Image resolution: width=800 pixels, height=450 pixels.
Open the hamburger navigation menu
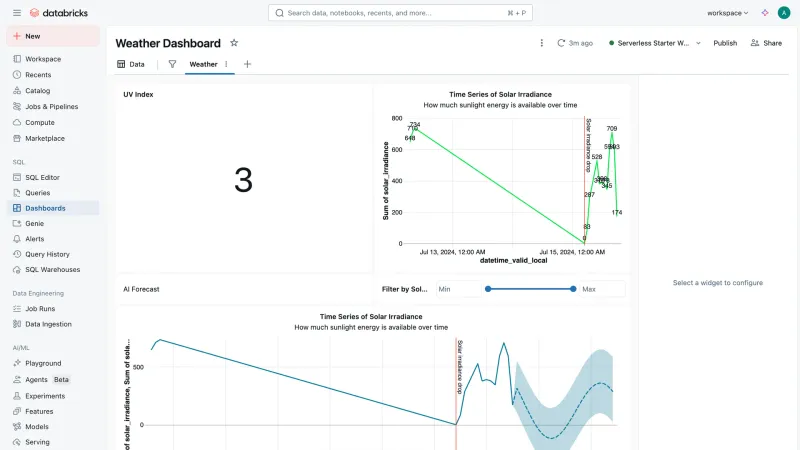tap(17, 13)
